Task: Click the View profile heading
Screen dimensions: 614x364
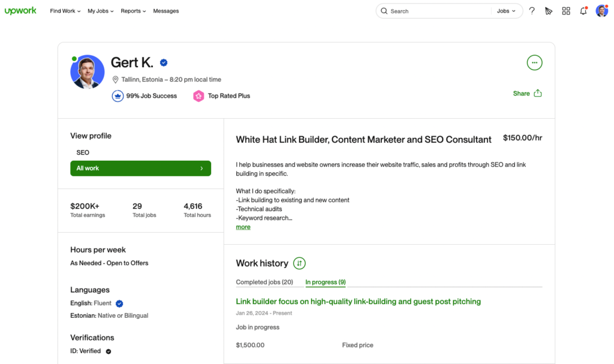Action: (x=91, y=136)
